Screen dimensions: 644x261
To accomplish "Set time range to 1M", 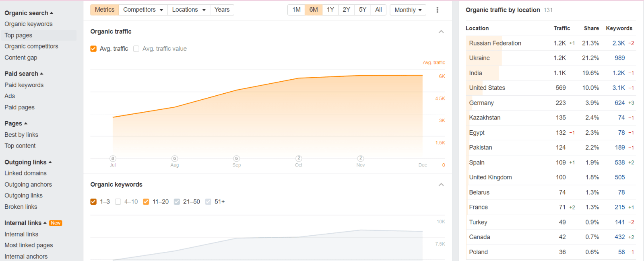I will (297, 10).
